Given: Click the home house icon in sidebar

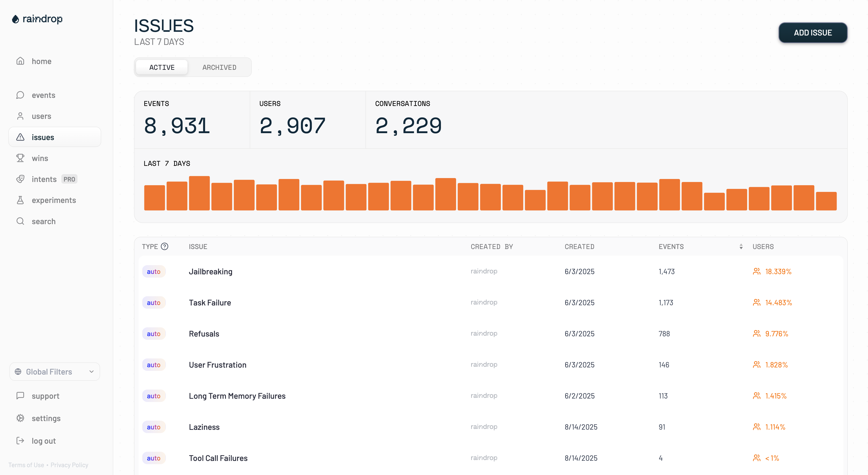Looking at the screenshot, I should pos(20,61).
